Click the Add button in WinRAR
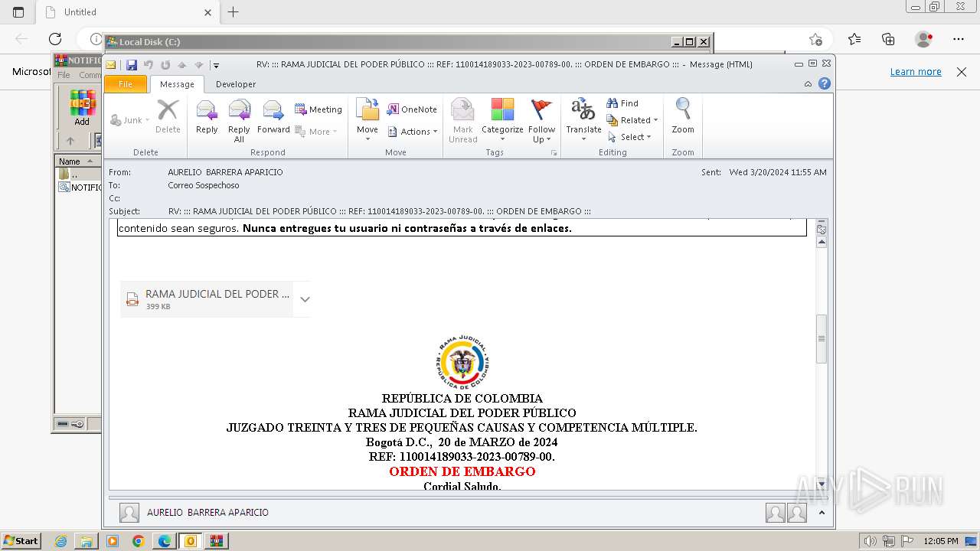This screenshot has height=551, width=980. point(82,107)
